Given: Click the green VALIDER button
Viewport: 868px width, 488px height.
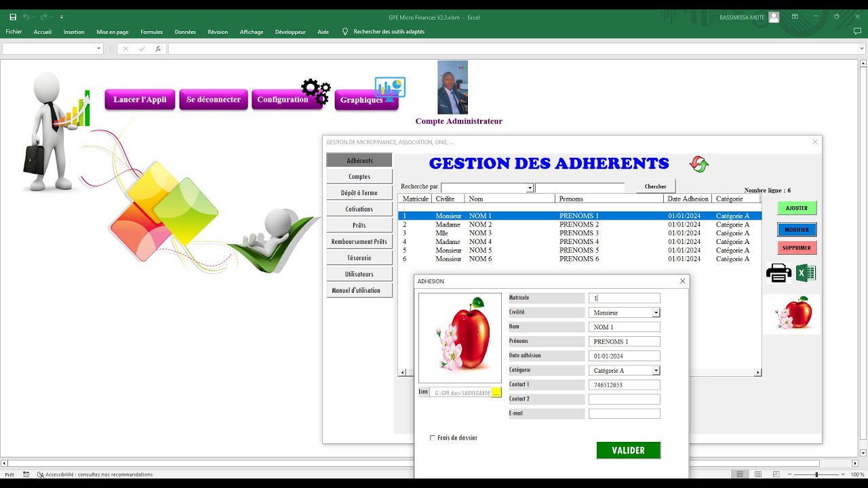Looking at the screenshot, I should tap(629, 450).
